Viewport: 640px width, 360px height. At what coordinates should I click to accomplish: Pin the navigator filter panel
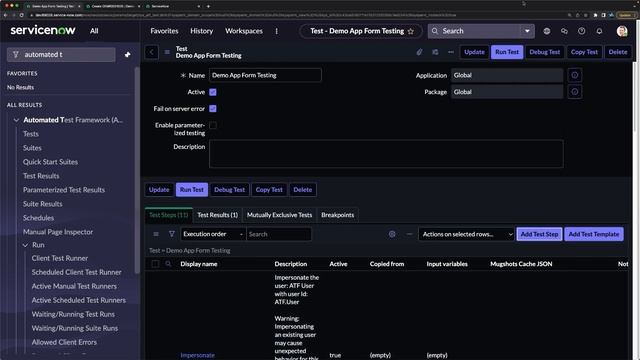coord(127,54)
